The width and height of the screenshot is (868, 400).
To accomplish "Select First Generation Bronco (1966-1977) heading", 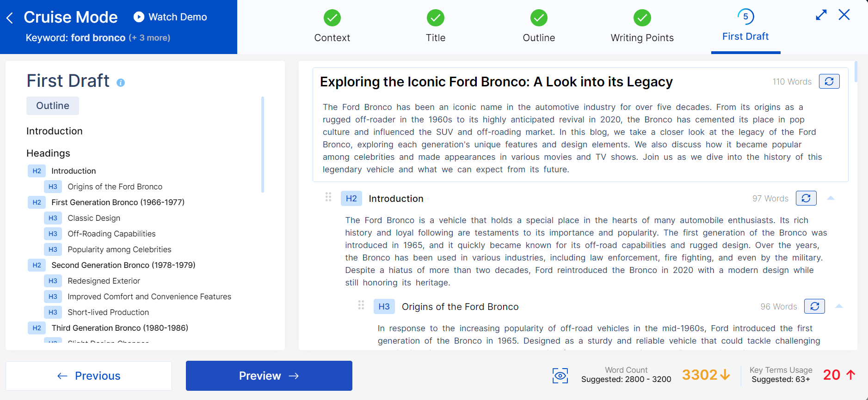I will (118, 202).
